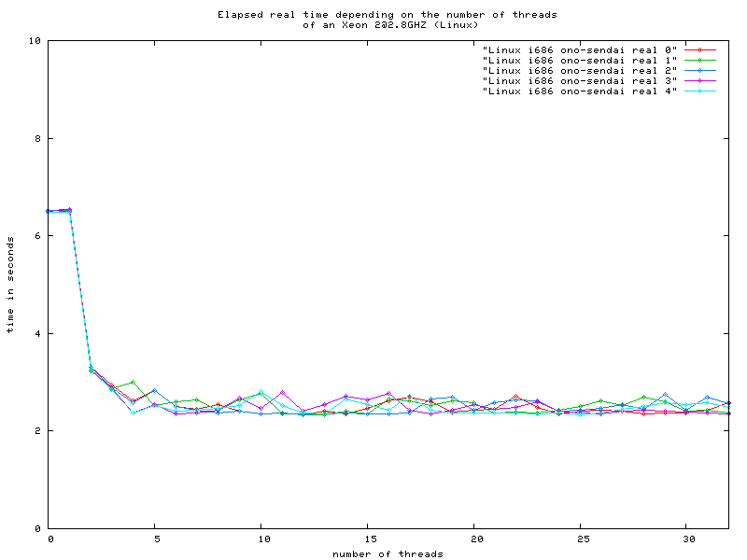Click the subtitle mentioning Xeon (Linux)
The image size is (747, 560).
[388, 25]
